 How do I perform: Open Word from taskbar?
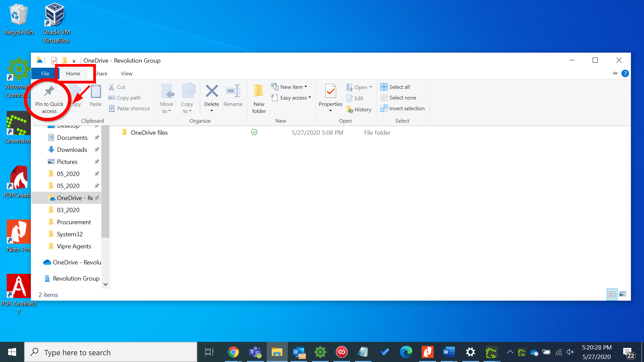click(x=449, y=352)
